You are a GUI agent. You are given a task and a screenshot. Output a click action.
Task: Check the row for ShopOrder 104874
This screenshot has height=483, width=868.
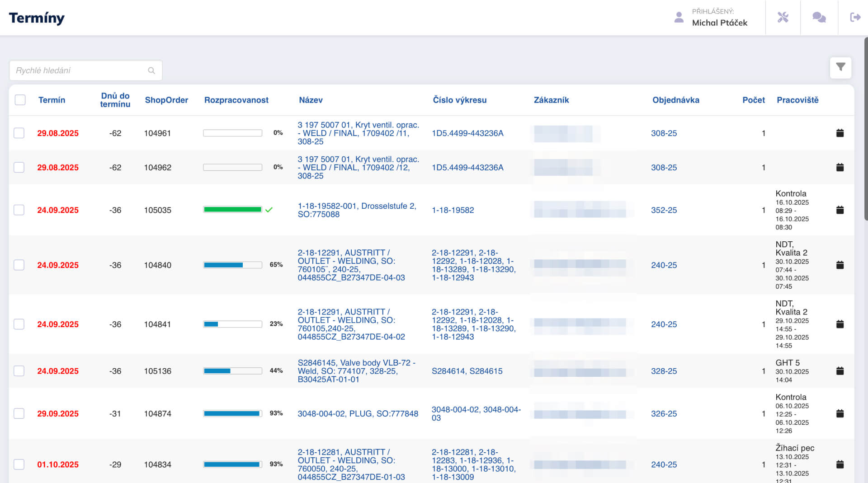pos(19,413)
